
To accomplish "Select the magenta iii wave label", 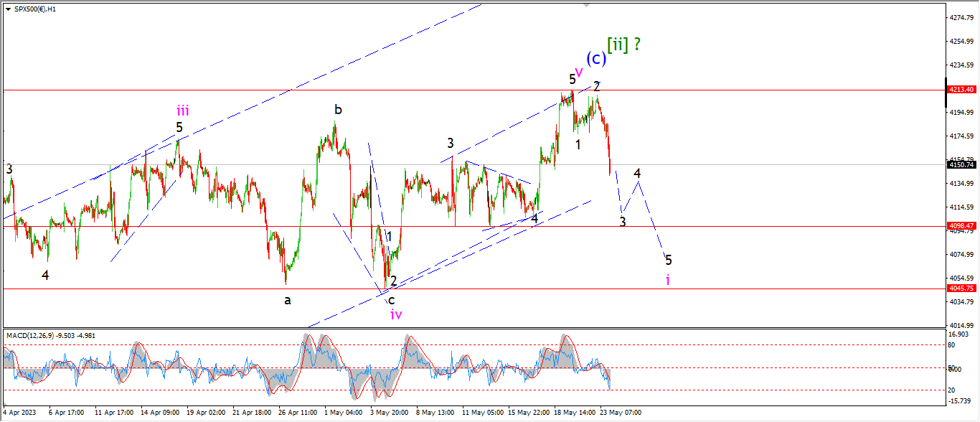I will (x=183, y=111).
